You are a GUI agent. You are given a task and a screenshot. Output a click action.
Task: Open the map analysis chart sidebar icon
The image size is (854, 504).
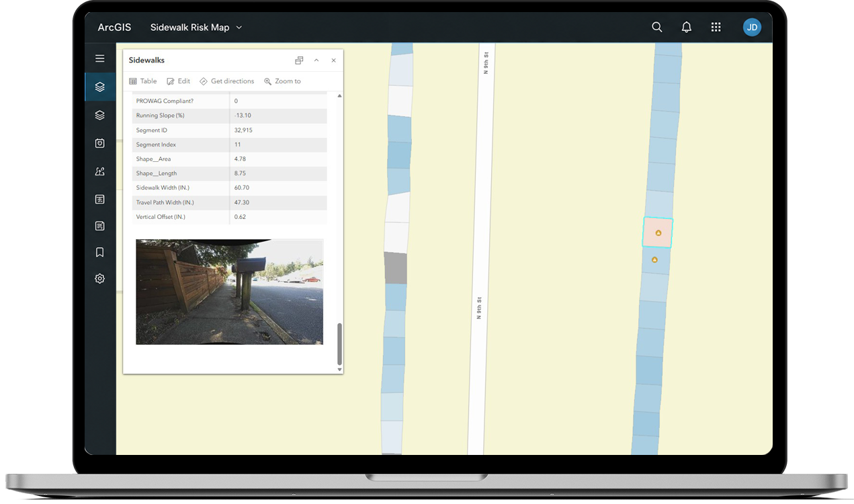[x=100, y=171]
